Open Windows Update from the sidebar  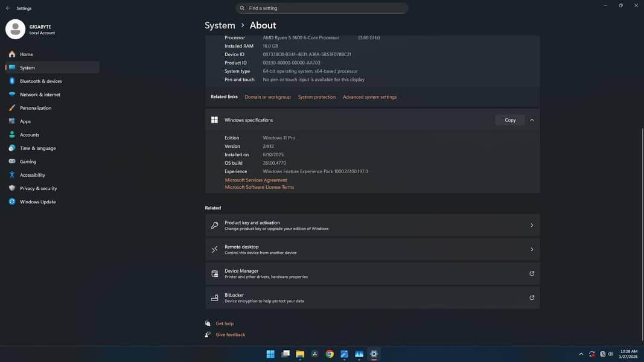(x=37, y=202)
